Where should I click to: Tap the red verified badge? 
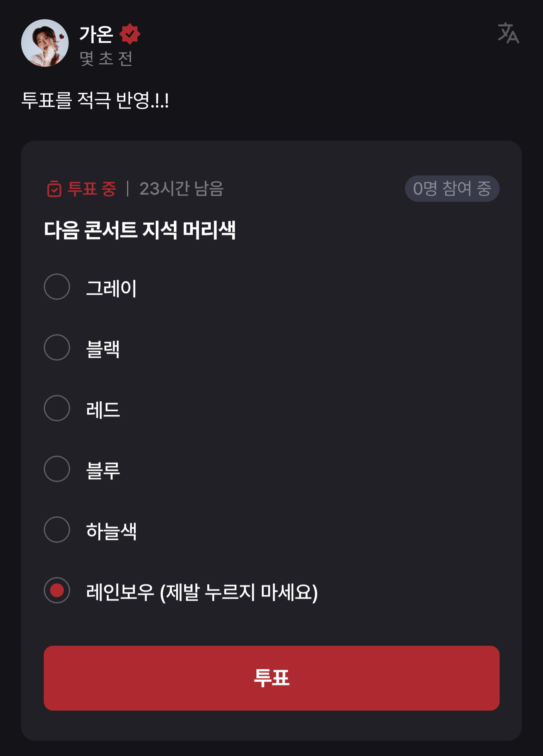tap(130, 34)
